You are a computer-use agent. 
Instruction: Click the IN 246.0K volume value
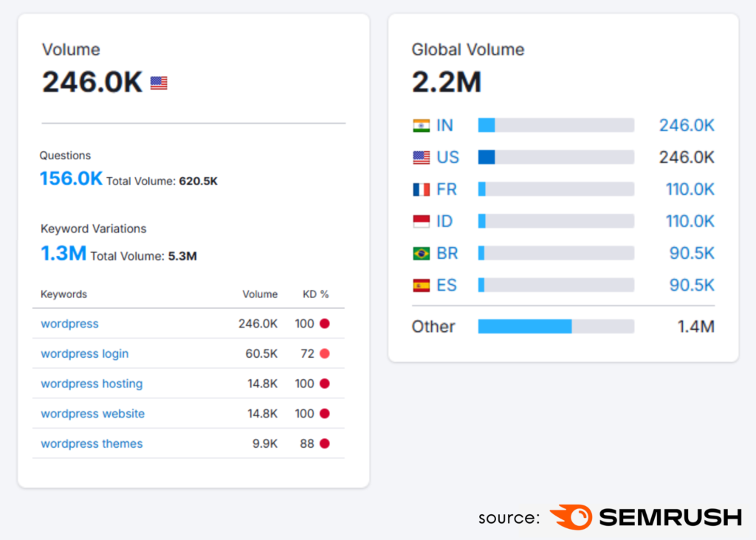pyautogui.click(x=687, y=125)
